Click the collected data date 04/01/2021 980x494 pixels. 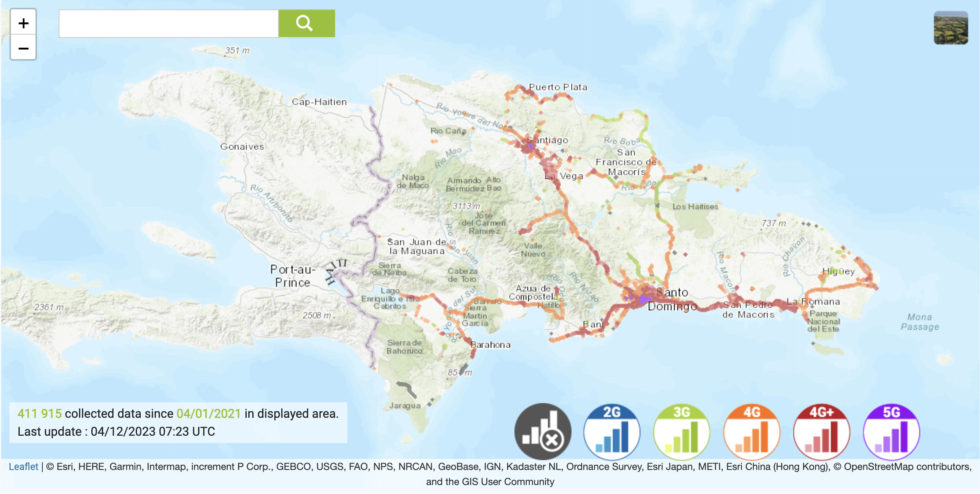[208, 414]
